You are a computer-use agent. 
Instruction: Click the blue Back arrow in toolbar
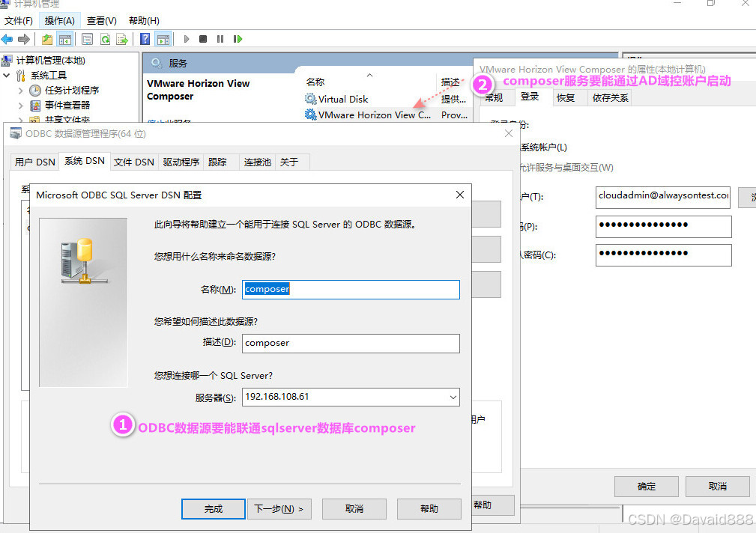click(7, 39)
